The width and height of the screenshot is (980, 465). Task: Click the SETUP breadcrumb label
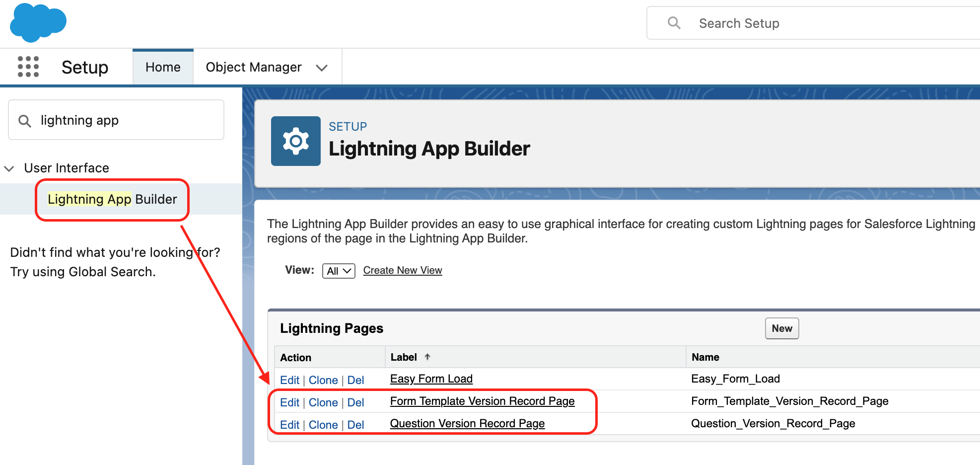click(348, 127)
